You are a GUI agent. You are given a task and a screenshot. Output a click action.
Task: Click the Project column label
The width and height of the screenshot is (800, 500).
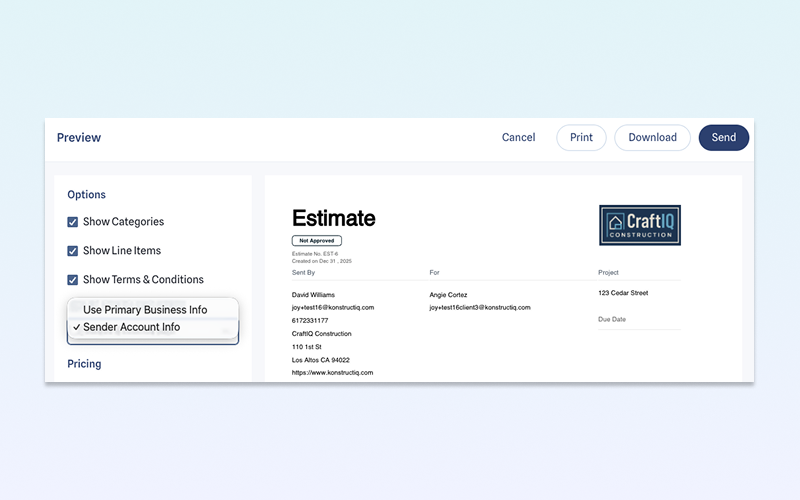(608, 272)
